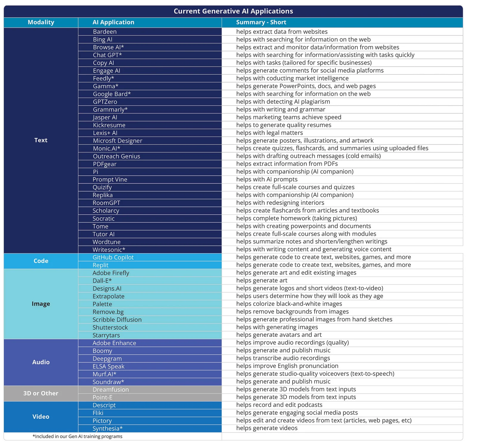Select the 'Modality' column header

tap(41, 22)
